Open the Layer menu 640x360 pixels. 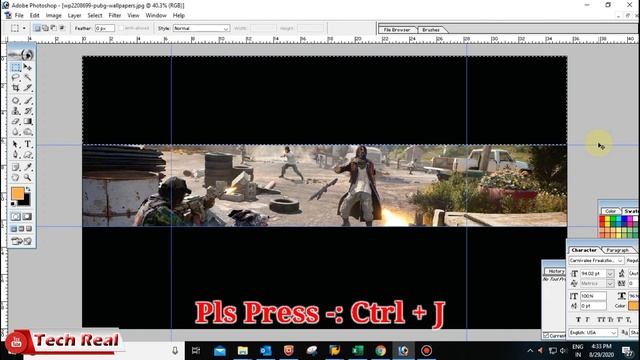coord(74,15)
